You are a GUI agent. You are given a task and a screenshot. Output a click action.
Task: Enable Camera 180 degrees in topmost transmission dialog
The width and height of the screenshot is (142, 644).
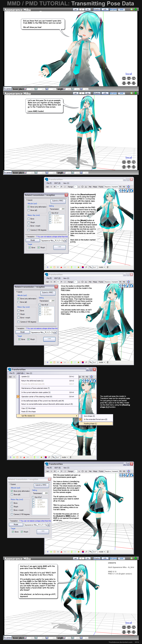pyautogui.click(x=29, y=230)
